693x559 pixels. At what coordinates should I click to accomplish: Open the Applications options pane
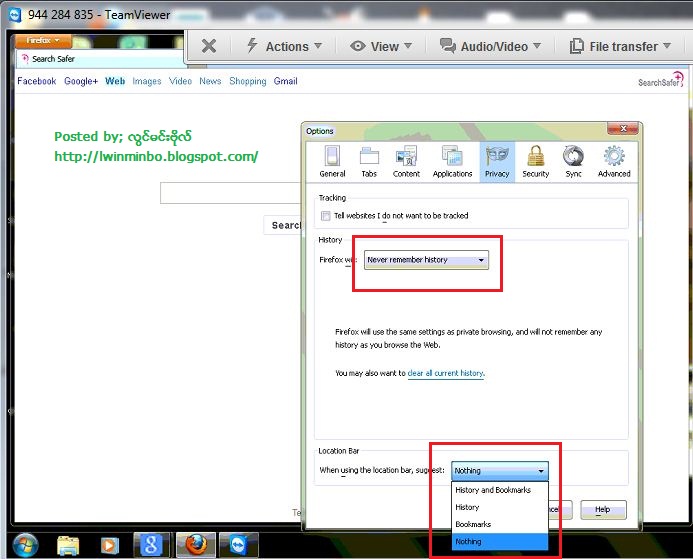452,162
